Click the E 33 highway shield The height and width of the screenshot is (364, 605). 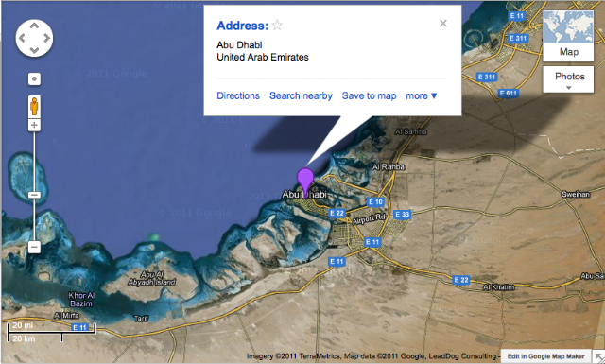(x=402, y=215)
